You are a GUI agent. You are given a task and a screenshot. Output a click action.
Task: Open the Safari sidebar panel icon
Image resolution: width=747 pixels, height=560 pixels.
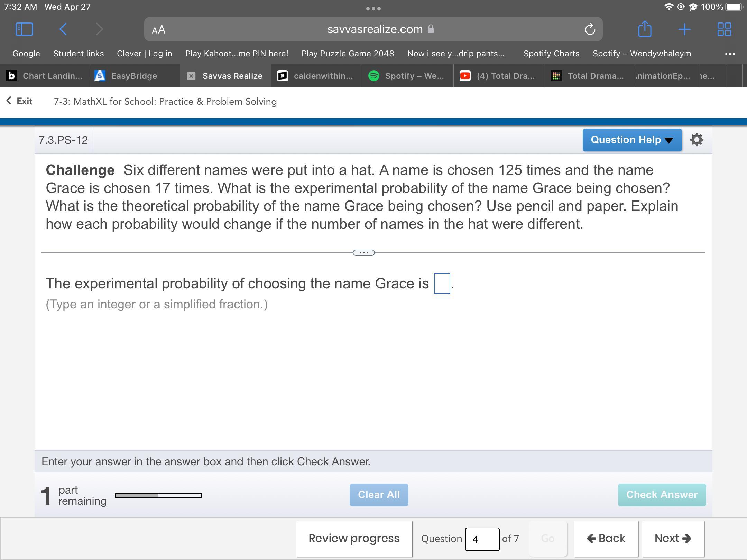24,29
